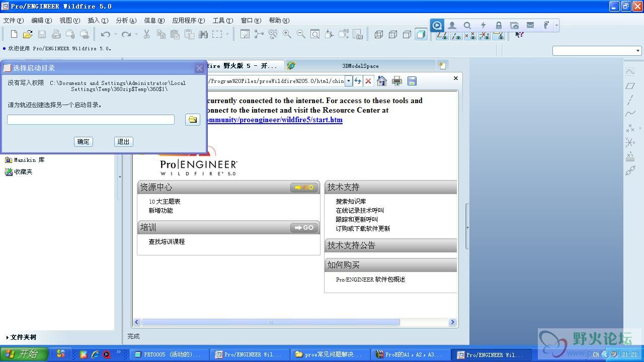Select Hidden Line display style icon
The image size is (644, 362).
(x=393, y=34)
